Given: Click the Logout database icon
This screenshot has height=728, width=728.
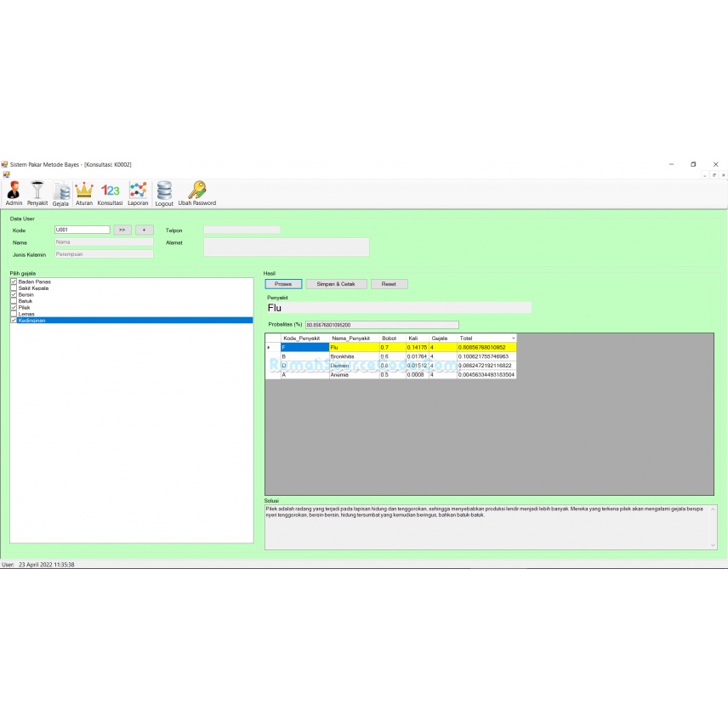Looking at the screenshot, I should pos(163,191).
